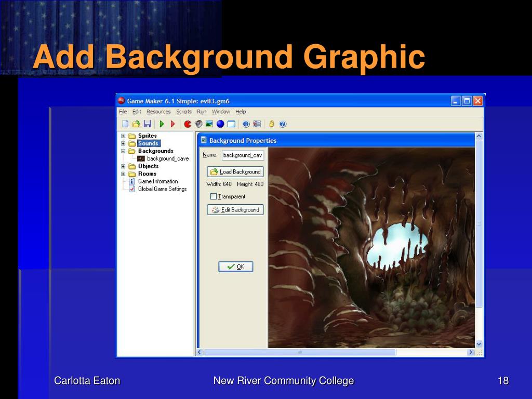Click the horizontal scrollbar thumb
This screenshot has height=399, width=532.
[x=300, y=353]
